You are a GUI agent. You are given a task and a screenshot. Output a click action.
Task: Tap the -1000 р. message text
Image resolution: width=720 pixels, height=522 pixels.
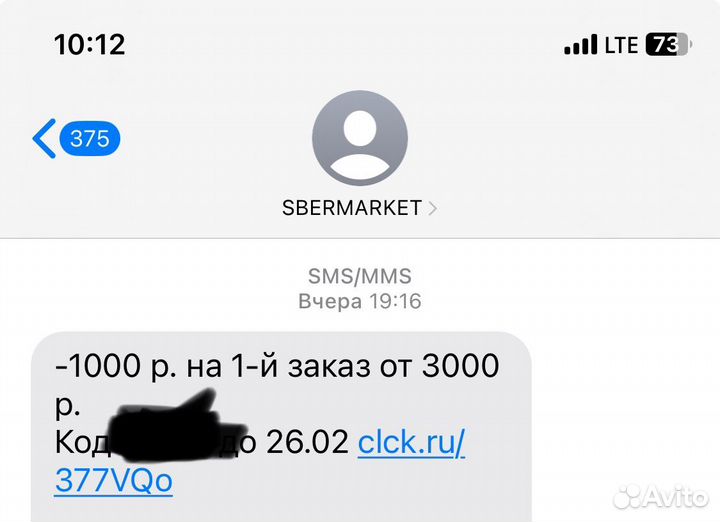coord(116,367)
